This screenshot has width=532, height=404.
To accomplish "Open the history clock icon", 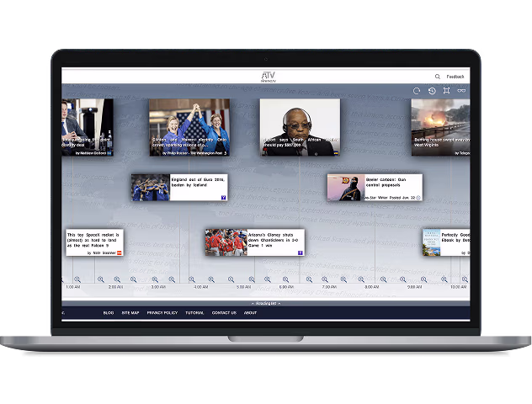I will (x=432, y=91).
